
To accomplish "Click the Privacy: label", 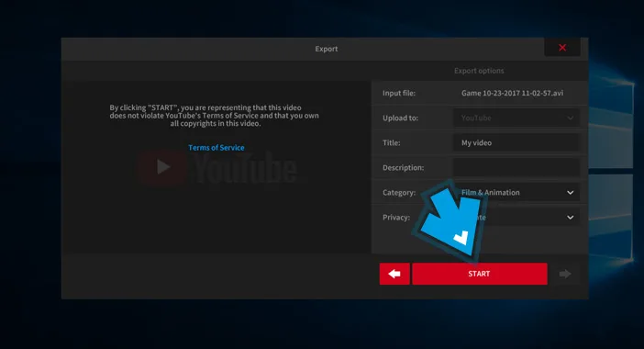I will point(396,217).
